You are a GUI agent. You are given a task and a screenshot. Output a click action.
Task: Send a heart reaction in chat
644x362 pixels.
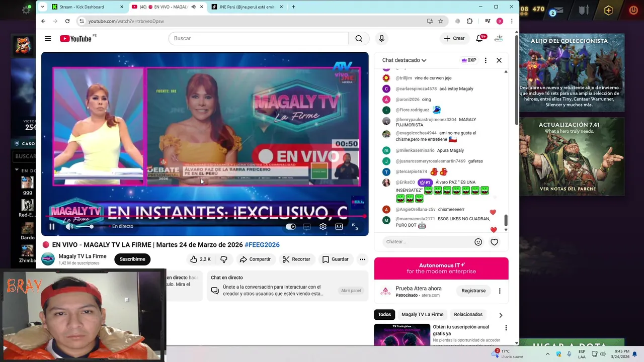pos(495,242)
